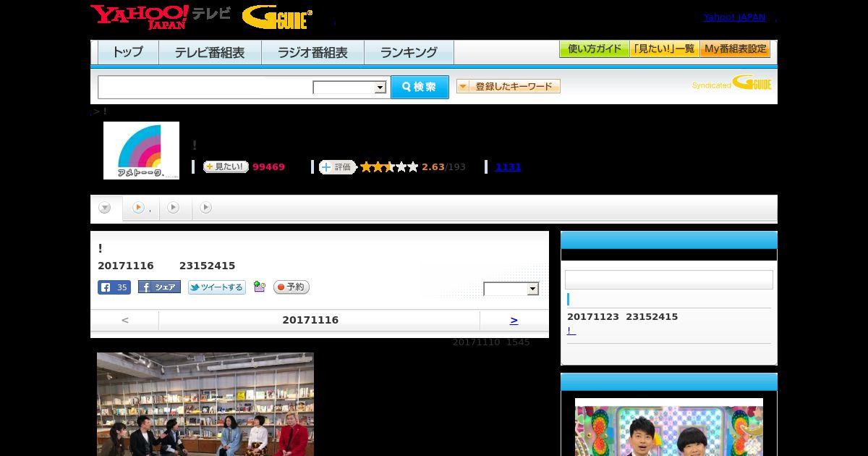The image size is (868, 456).
Task: Tweet with ツイートする button
Action: coord(217,287)
